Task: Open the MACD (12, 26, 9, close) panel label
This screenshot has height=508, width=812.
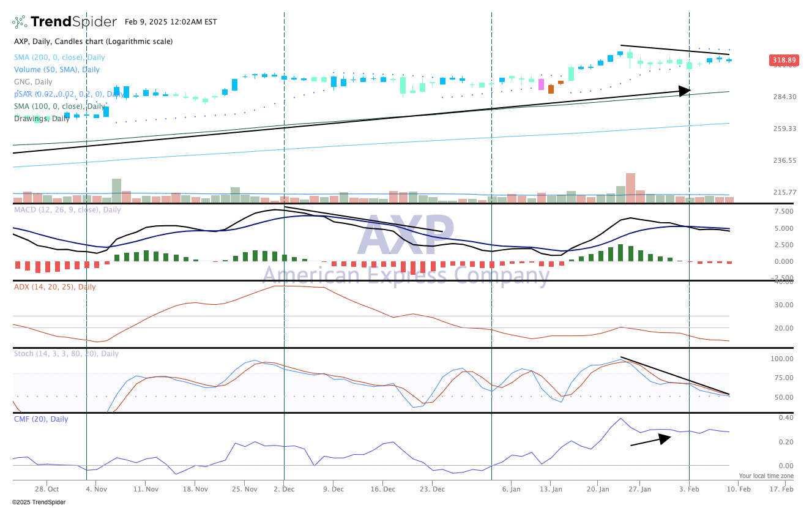Action: 68,210
